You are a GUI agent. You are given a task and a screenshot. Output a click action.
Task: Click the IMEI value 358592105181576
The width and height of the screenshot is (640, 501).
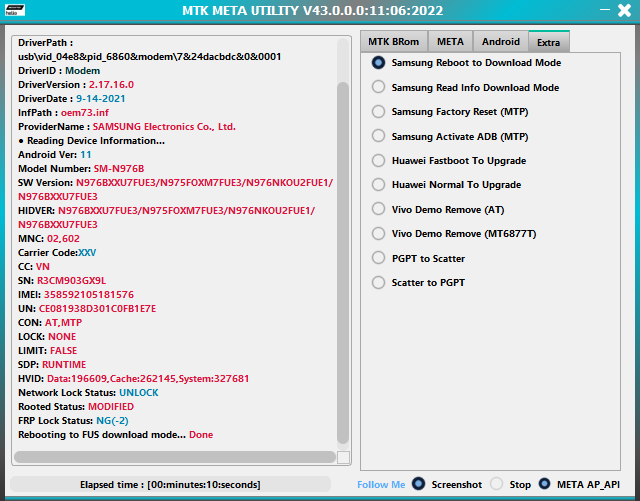tap(89, 294)
